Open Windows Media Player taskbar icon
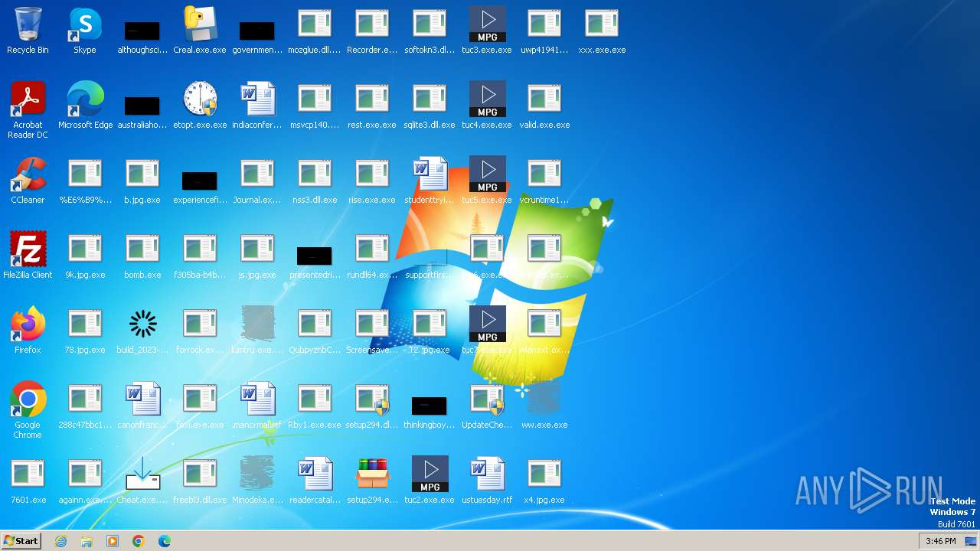 [x=113, y=541]
